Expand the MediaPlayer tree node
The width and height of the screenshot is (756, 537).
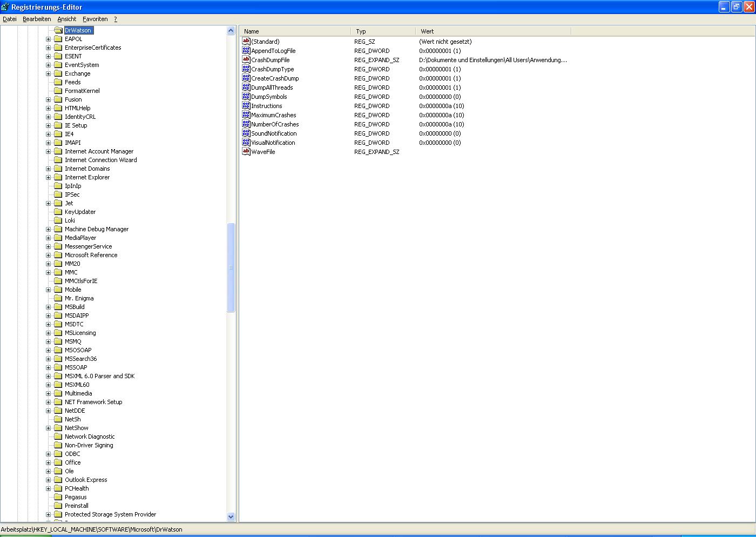(48, 238)
